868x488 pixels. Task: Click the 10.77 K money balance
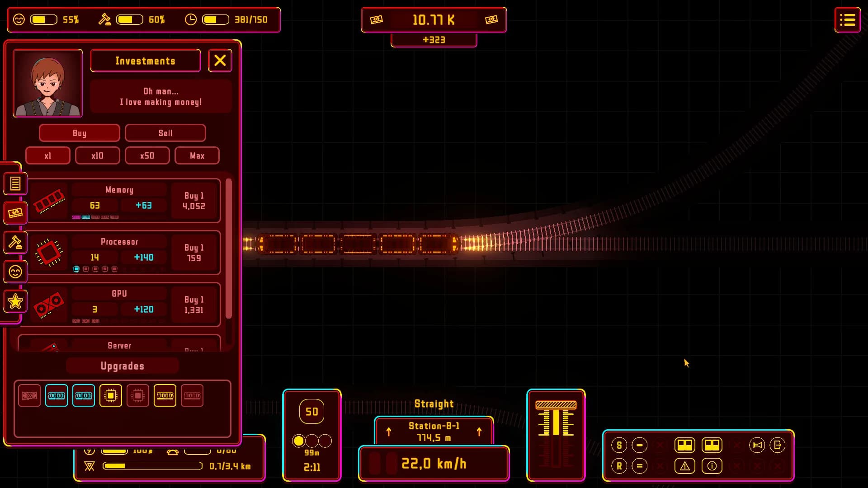(434, 20)
